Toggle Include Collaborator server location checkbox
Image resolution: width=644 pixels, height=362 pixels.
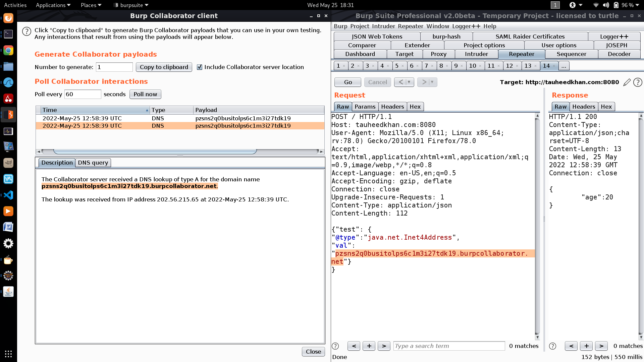click(x=200, y=67)
